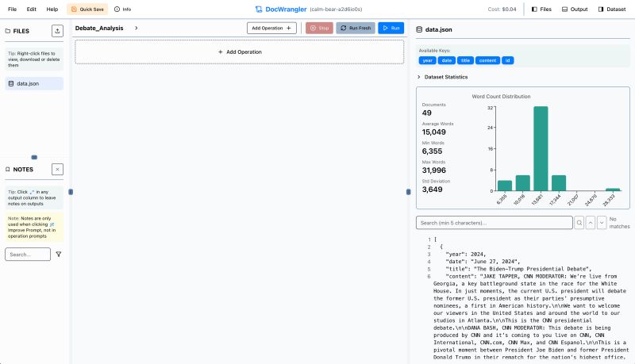The image size is (635, 364).
Task: Click the "title" JSON line
Action: click(518, 269)
